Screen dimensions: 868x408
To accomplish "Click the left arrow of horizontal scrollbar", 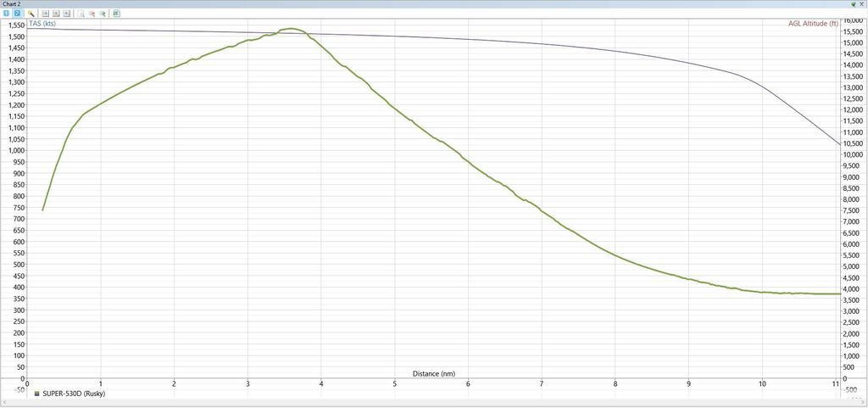I will pos(4,402).
